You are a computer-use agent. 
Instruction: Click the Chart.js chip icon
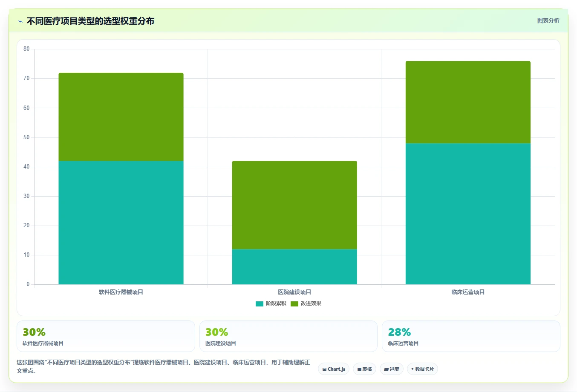324,369
